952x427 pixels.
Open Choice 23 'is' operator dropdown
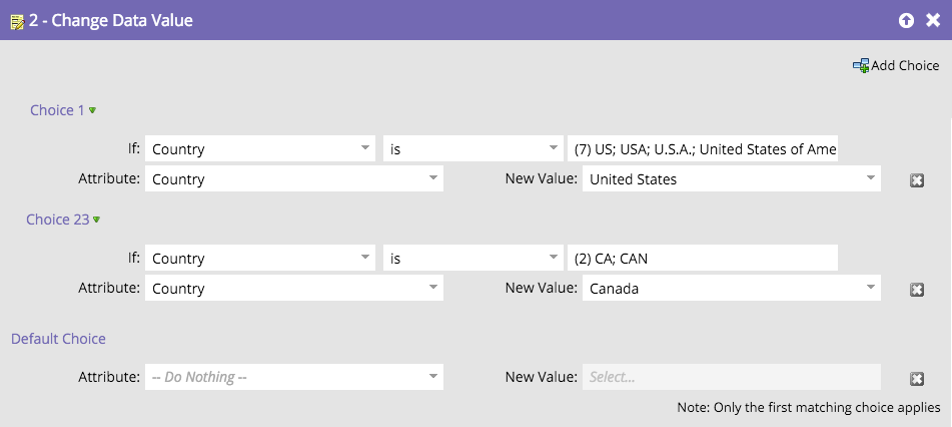pyautogui.click(x=553, y=258)
